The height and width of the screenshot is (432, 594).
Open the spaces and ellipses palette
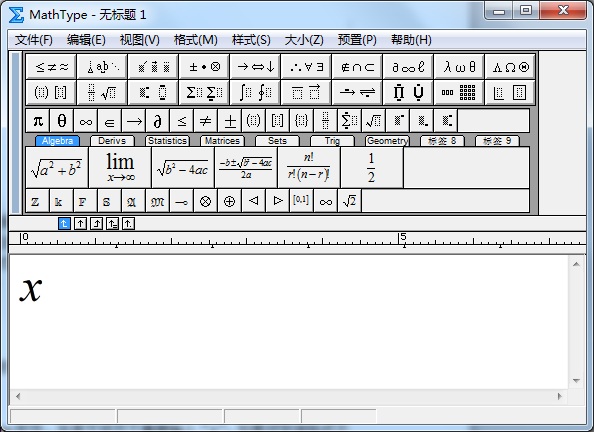coord(102,67)
